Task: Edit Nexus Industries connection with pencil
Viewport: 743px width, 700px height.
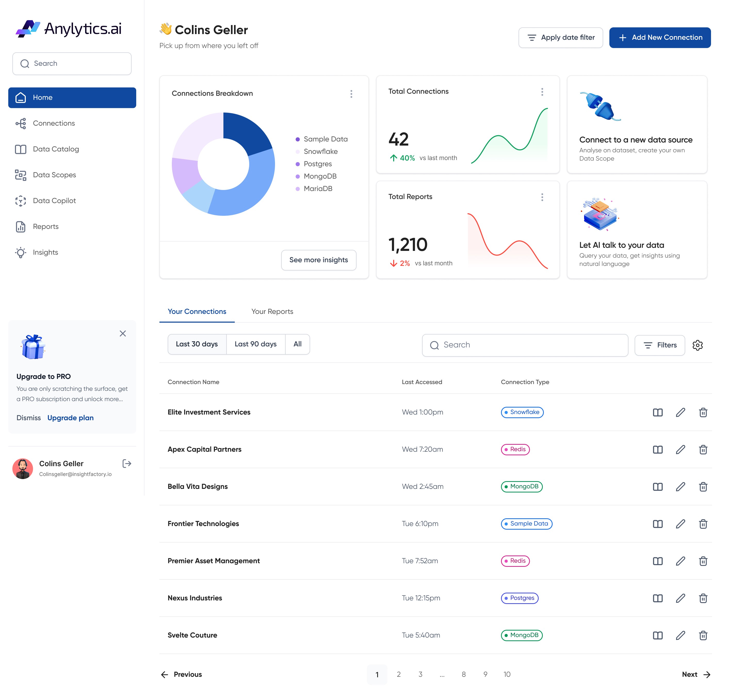Action: [680, 598]
